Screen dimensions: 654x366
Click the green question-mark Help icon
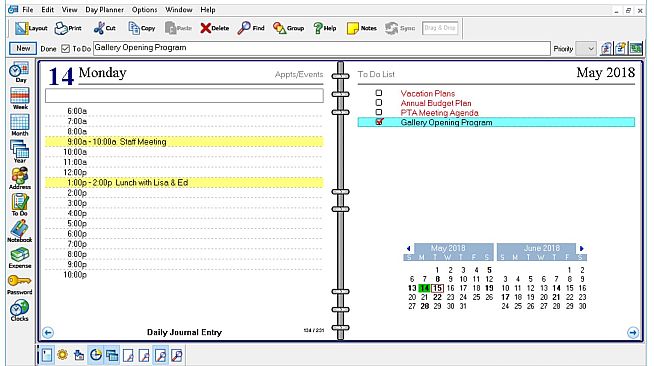tap(325, 28)
